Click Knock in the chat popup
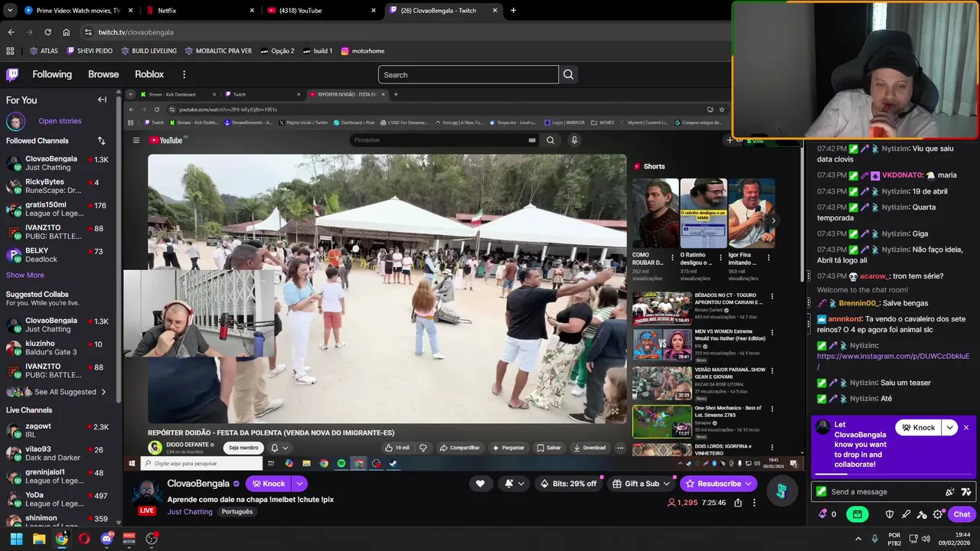 [918, 427]
